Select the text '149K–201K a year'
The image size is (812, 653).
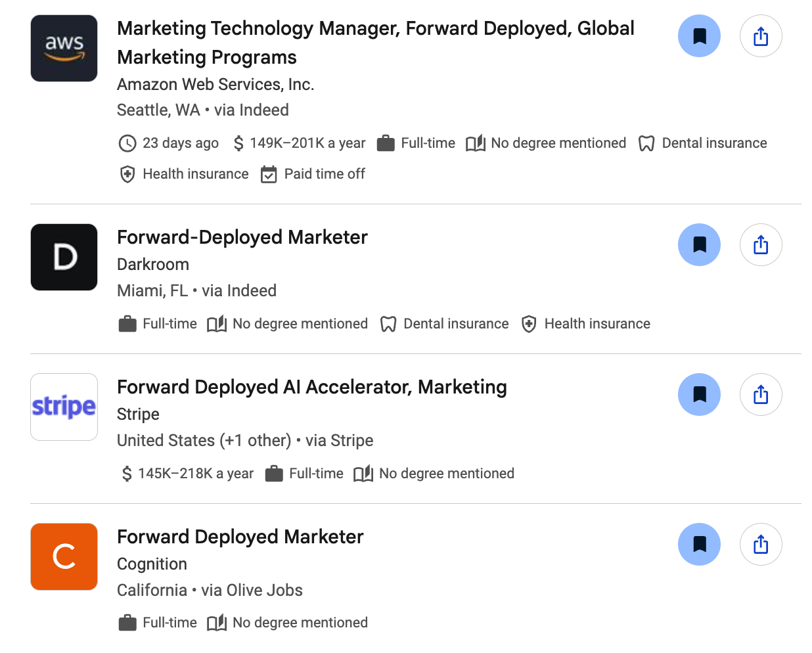(307, 143)
